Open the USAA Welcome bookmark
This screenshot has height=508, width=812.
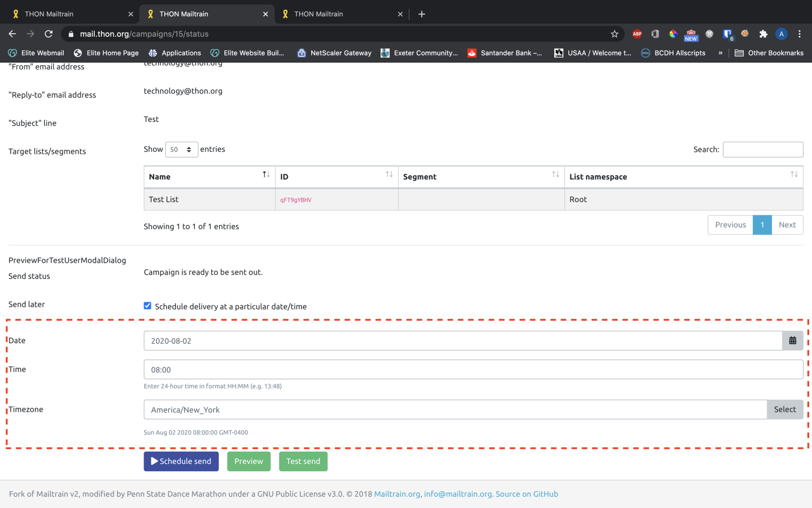pyautogui.click(x=593, y=53)
